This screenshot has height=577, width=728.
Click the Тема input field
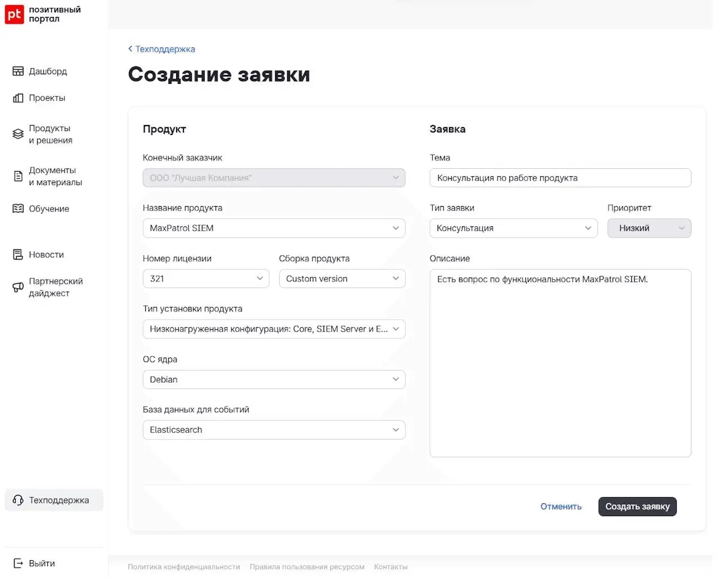[x=560, y=178]
